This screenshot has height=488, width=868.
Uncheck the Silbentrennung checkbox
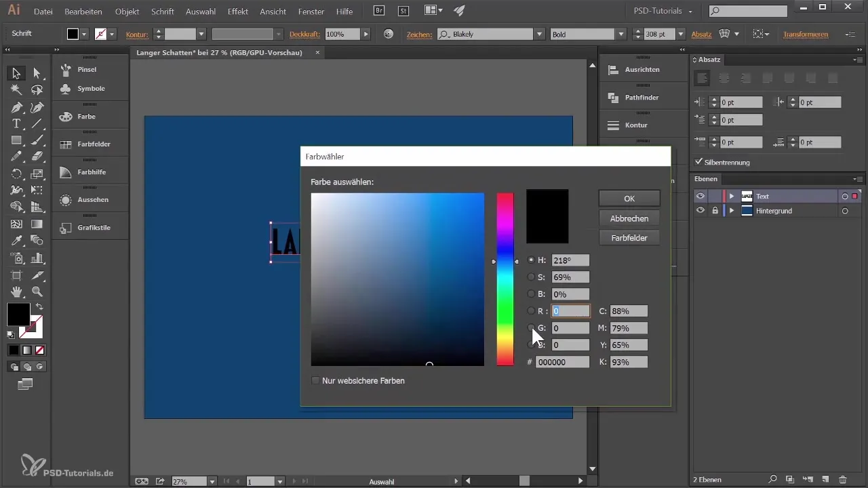[x=699, y=162]
